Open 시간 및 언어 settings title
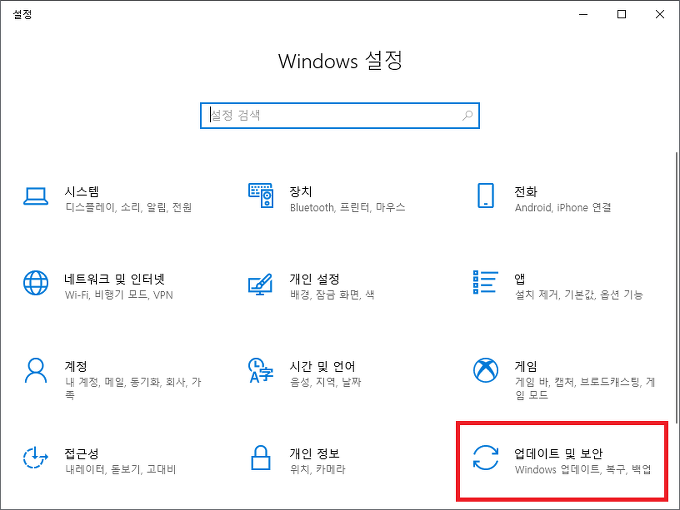 (322, 366)
